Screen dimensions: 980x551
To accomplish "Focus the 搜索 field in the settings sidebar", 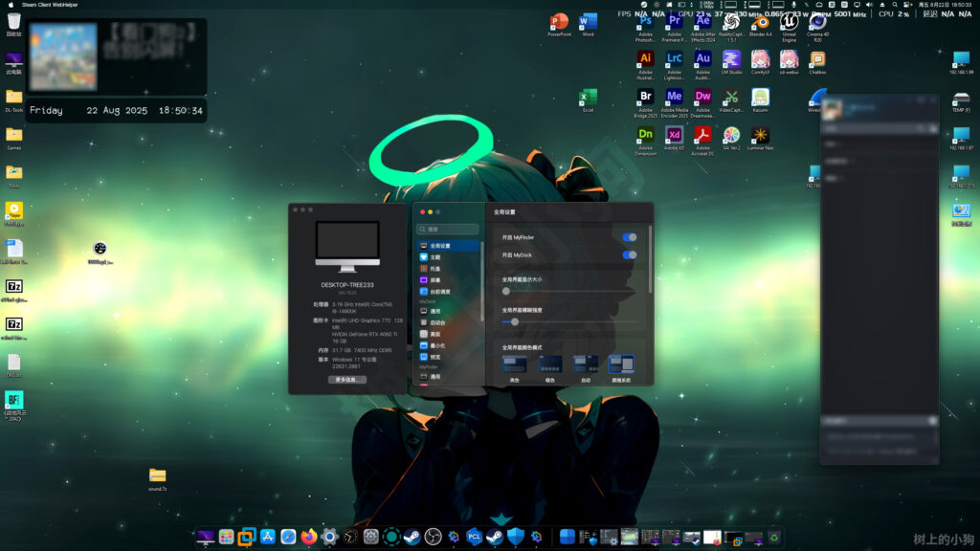I will pos(448,230).
